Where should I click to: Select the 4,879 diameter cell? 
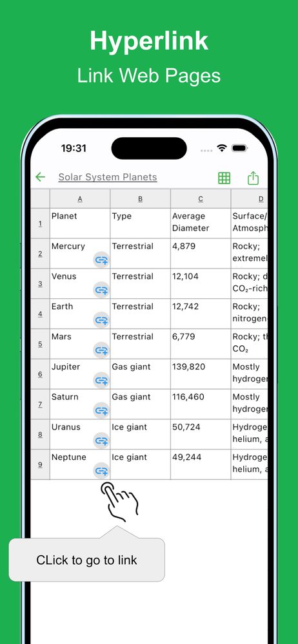201,253
